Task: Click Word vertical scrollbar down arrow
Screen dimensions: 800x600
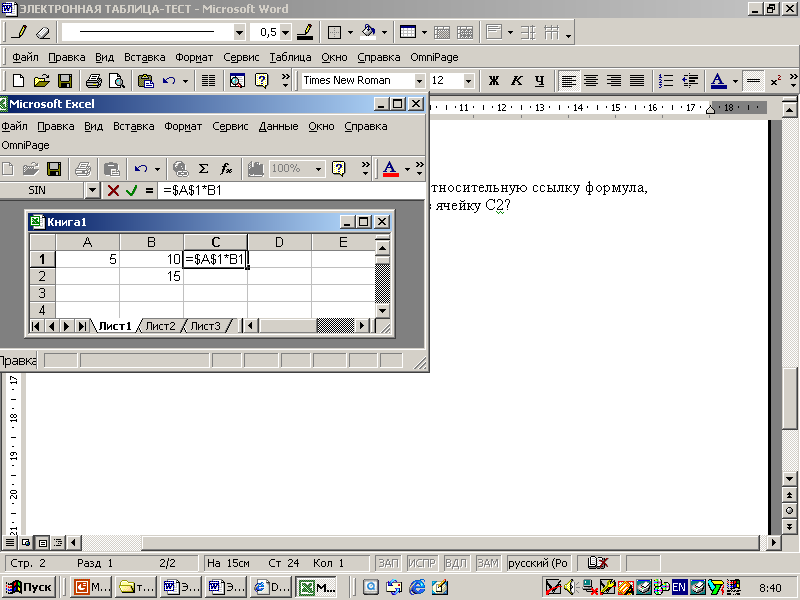Action: (x=789, y=479)
